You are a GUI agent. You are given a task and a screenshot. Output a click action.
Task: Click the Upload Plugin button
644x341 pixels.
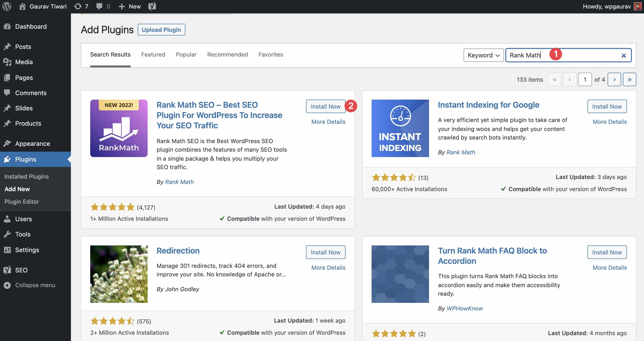point(161,30)
